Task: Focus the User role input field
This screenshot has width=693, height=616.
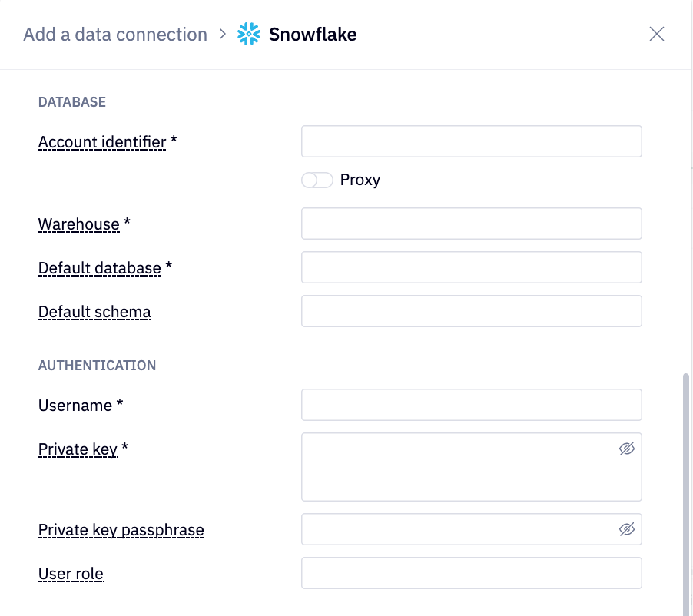Action: tap(471, 573)
